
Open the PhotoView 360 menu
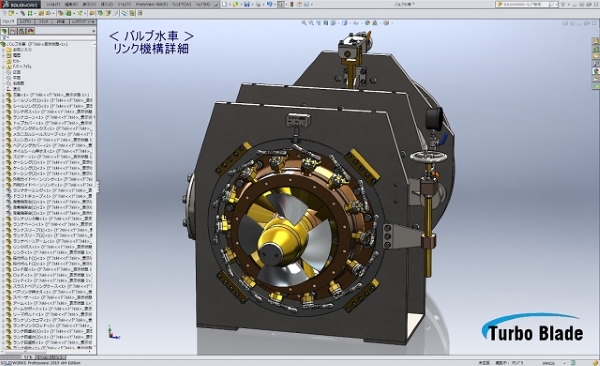click(x=151, y=4)
